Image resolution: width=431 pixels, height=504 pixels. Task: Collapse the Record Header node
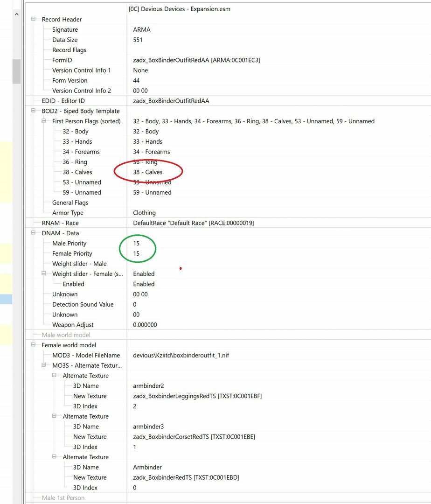click(x=33, y=19)
